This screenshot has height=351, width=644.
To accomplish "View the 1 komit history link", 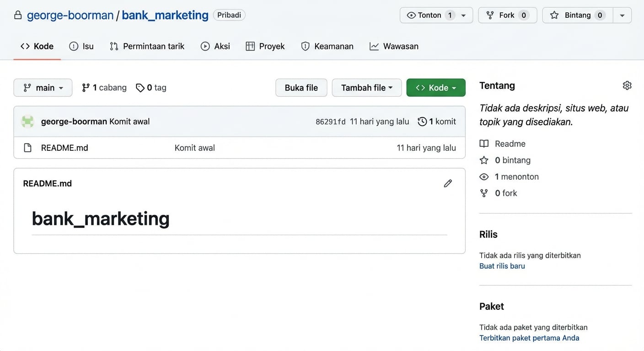I will (x=437, y=122).
